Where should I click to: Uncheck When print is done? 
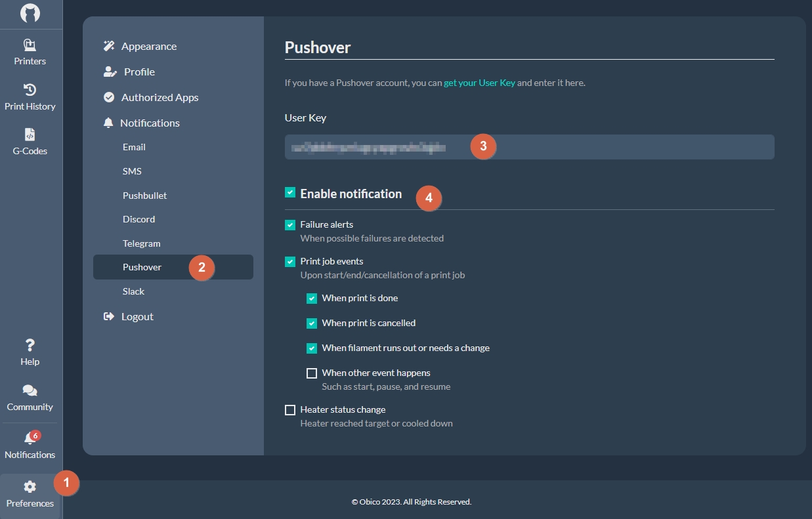312,299
